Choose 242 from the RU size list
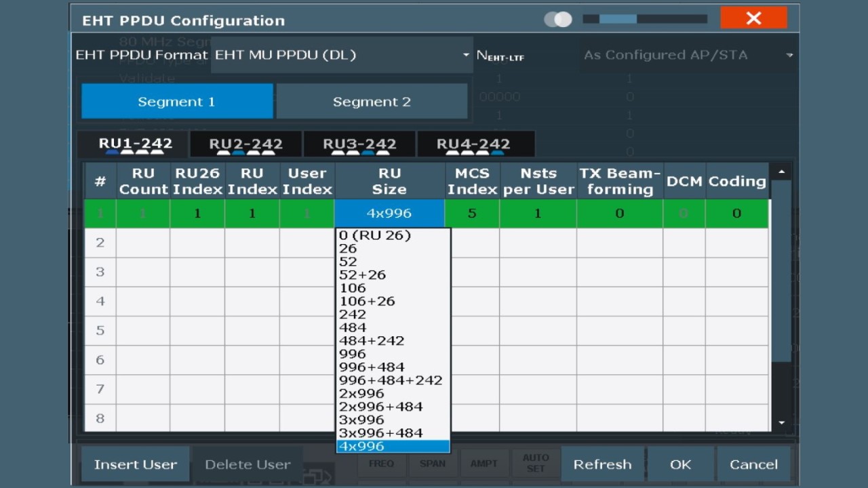The width and height of the screenshot is (868, 488). pyautogui.click(x=393, y=314)
